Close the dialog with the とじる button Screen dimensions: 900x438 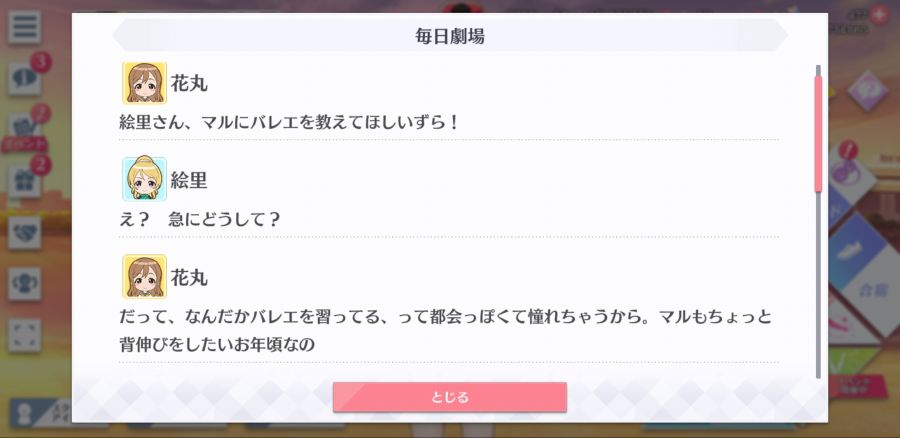[x=449, y=397]
